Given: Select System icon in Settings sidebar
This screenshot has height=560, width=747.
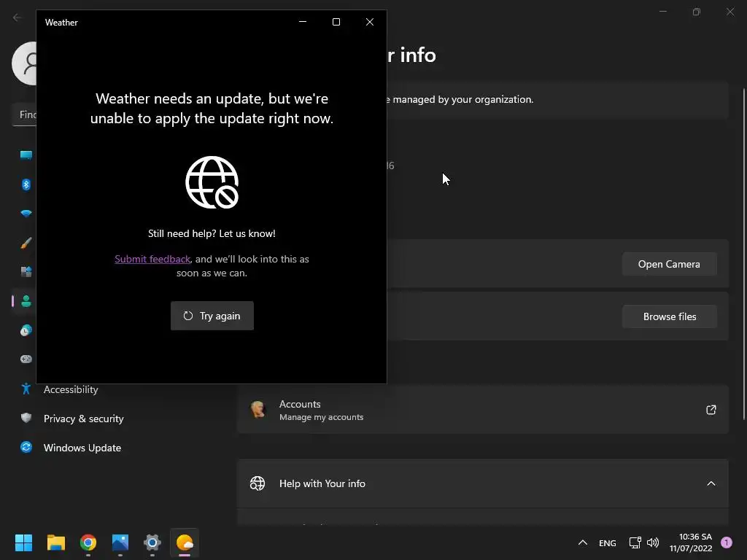Looking at the screenshot, I should (x=26, y=155).
